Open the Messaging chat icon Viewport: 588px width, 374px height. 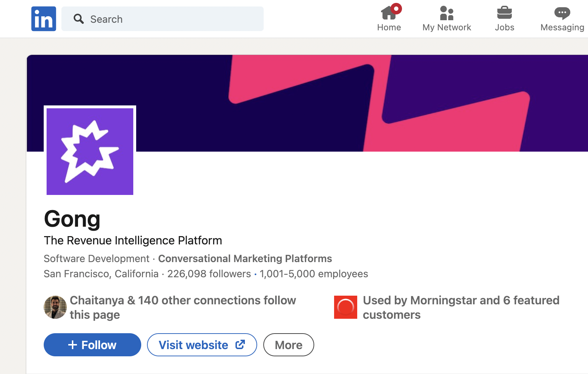(x=562, y=13)
